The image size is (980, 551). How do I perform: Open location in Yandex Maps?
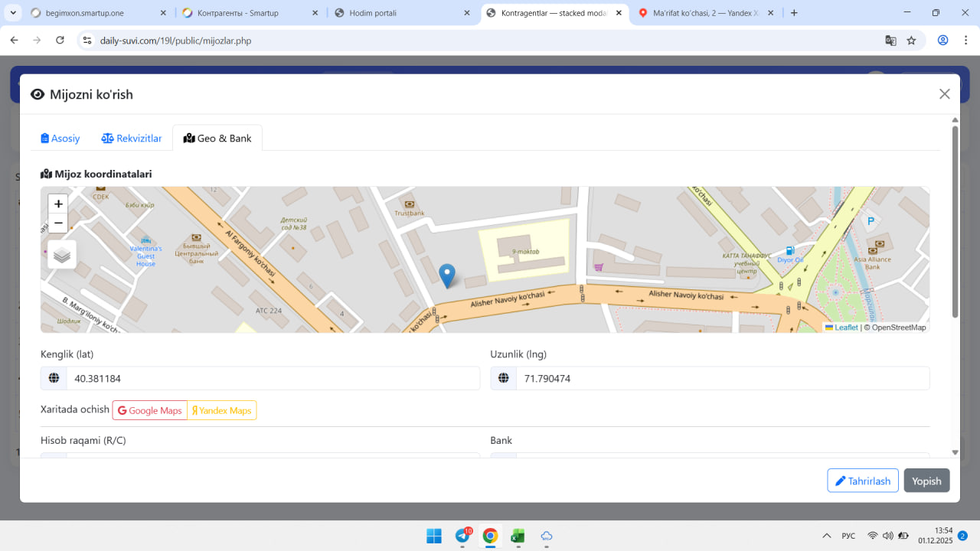[x=222, y=410]
